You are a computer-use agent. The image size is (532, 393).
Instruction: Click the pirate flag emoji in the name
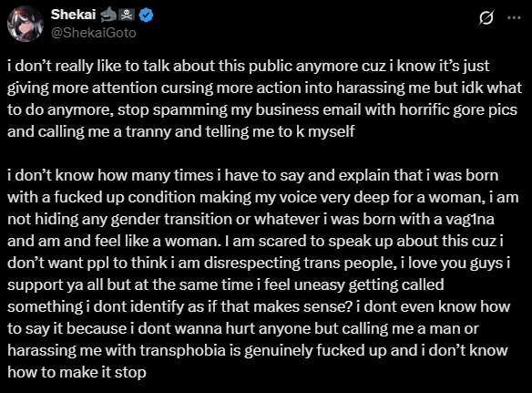[128, 15]
